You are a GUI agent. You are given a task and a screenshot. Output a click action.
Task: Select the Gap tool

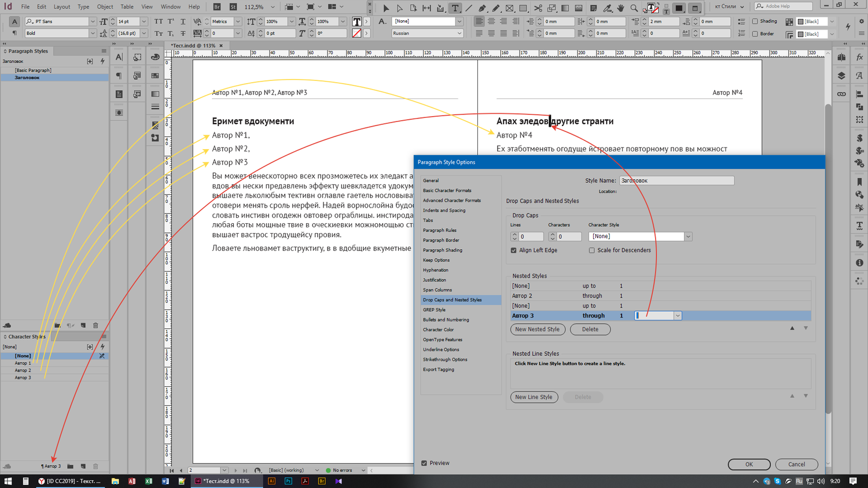(427, 8)
